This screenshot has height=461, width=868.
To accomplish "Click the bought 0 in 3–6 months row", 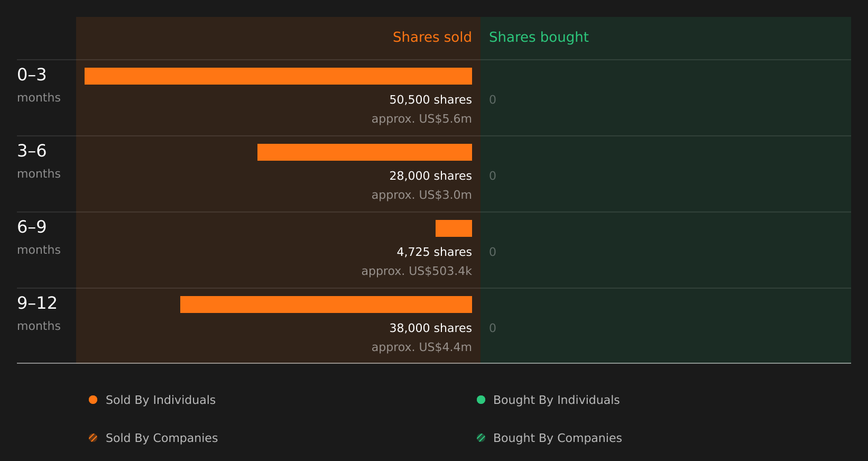I will pos(493,176).
